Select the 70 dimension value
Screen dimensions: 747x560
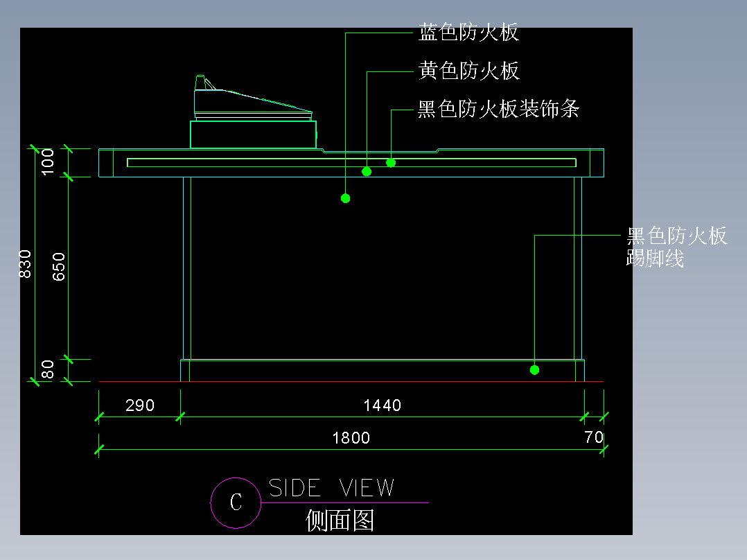(594, 437)
